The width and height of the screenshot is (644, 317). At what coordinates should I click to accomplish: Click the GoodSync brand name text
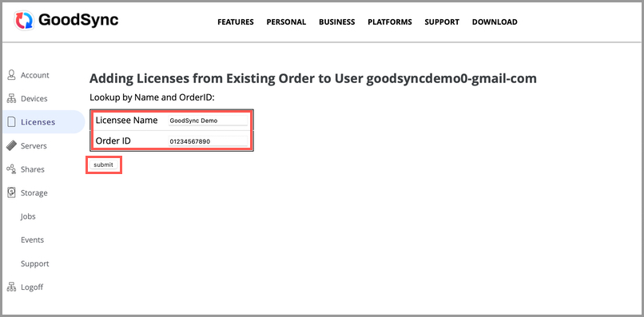[x=78, y=20]
